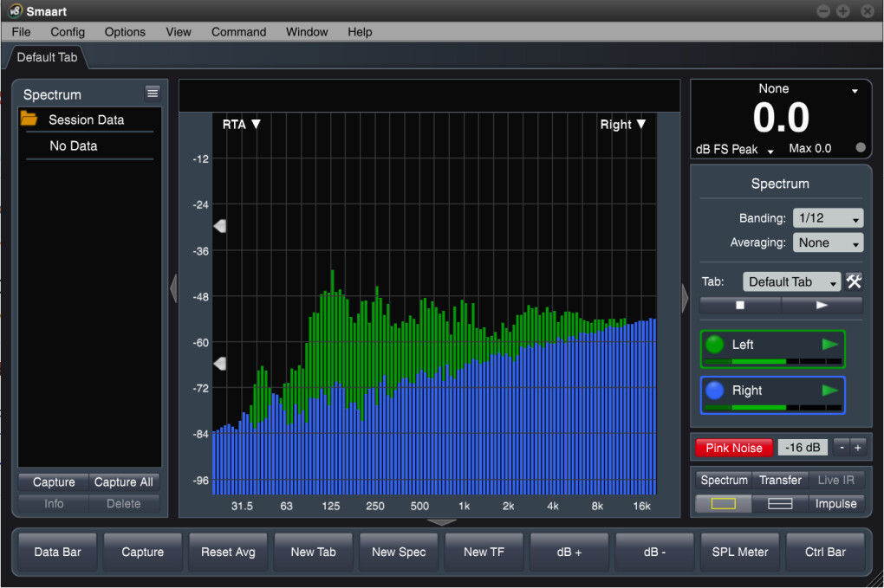Open the Tab selector Default Tab dropdown
The height and width of the screenshot is (588, 884).
pos(791,281)
